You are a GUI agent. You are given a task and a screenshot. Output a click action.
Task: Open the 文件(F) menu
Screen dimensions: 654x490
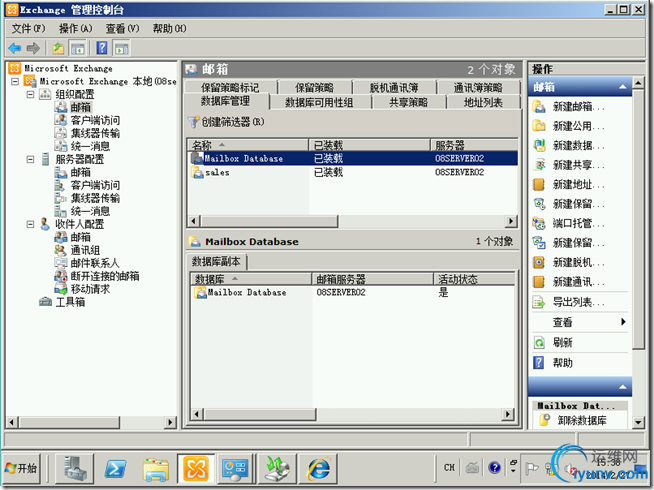[28, 28]
